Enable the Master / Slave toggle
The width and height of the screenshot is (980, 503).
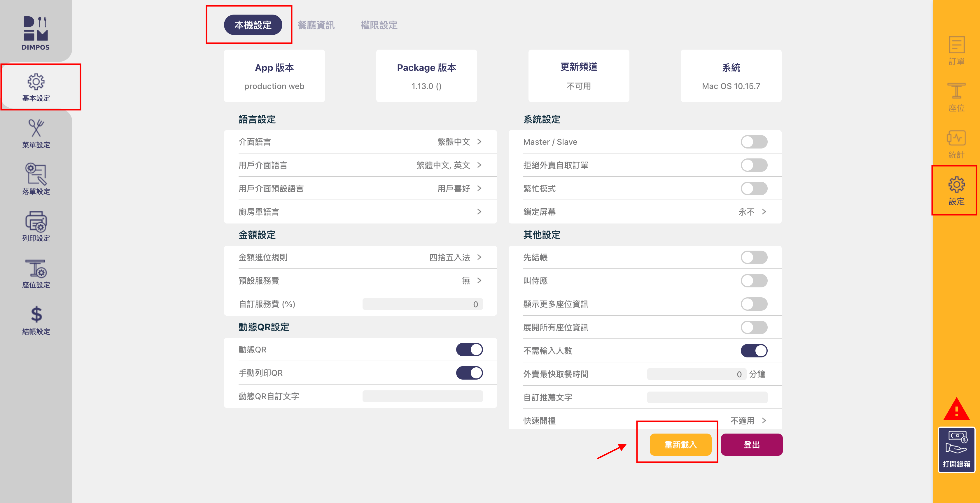(x=754, y=142)
